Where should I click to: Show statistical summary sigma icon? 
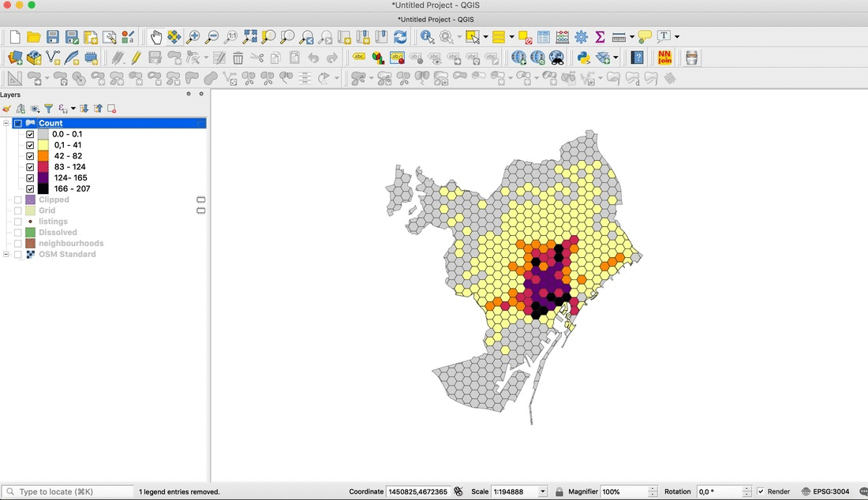pyautogui.click(x=600, y=37)
